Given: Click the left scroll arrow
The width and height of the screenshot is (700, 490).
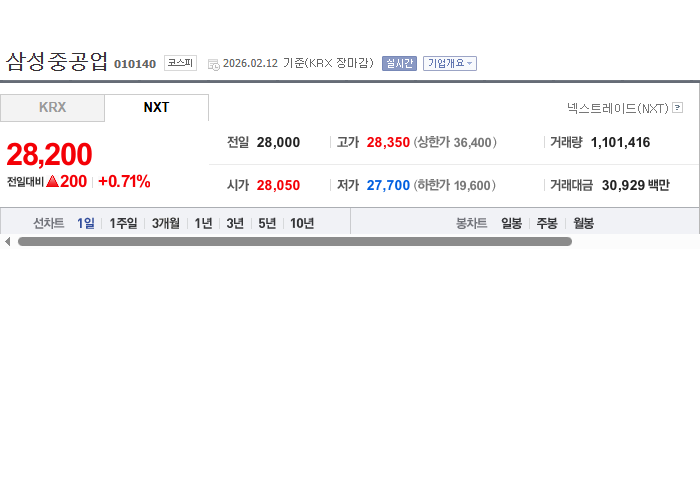Looking at the screenshot, I should 7,241.
